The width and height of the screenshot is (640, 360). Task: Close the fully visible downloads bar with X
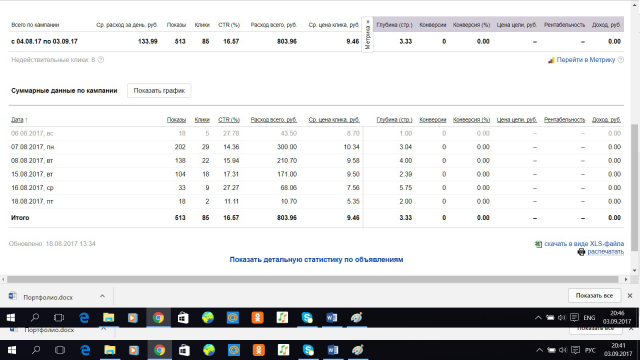pos(630,296)
